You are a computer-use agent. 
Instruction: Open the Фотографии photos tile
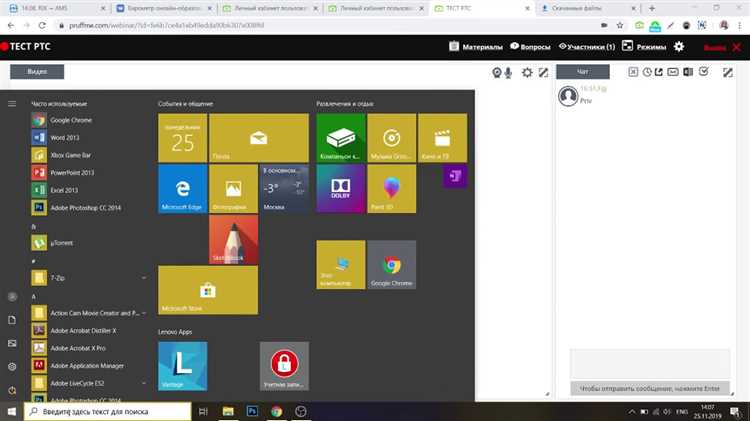click(233, 188)
